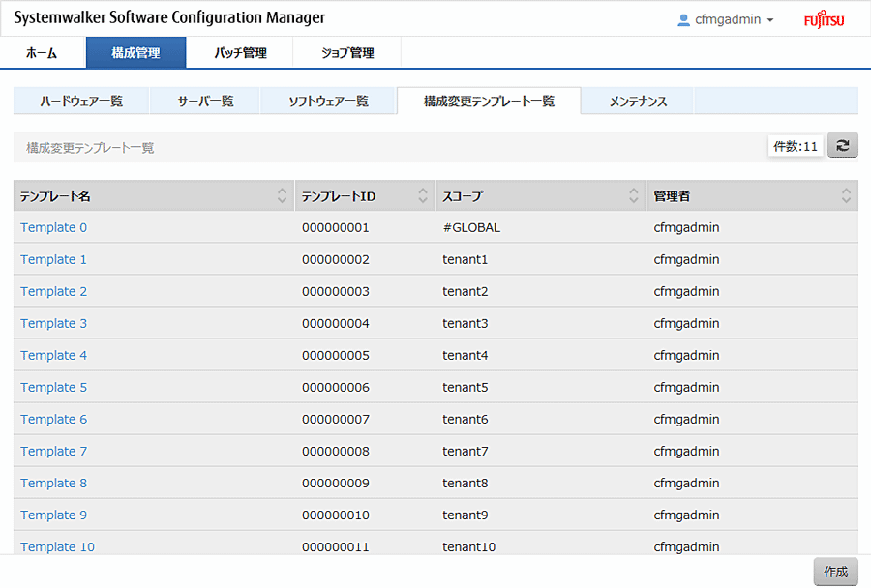Image resolution: width=871 pixels, height=588 pixels.
Task: Open the ハードウェア一覧 sub-tab
Action: (81, 101)
